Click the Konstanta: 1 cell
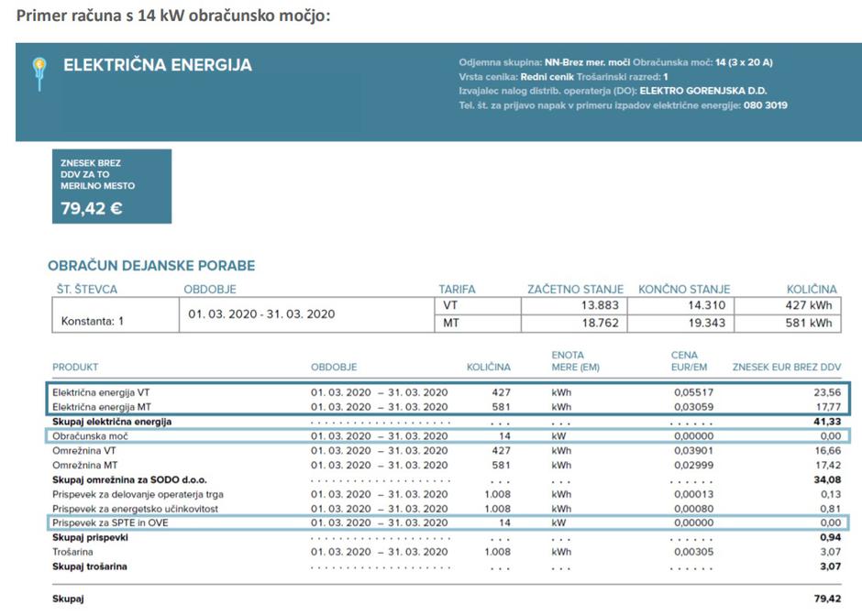Viewport: 862px width, 616px height. 92,322
